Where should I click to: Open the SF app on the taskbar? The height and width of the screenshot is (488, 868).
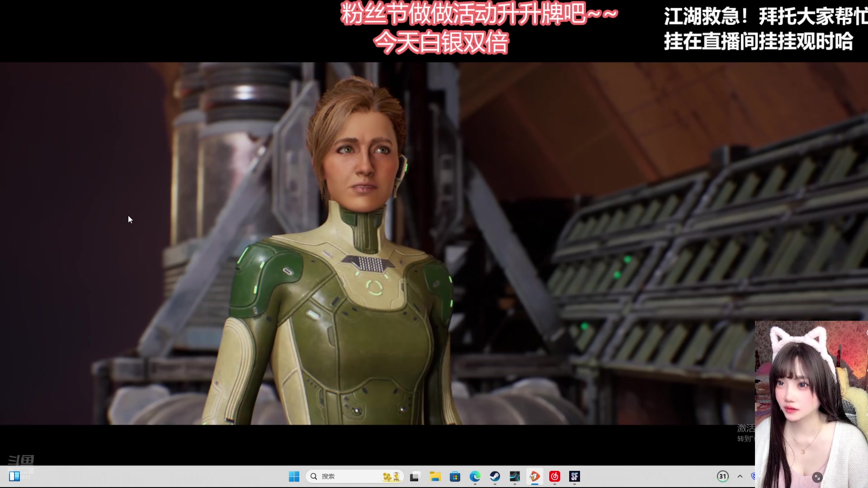(x=575, y=476)
